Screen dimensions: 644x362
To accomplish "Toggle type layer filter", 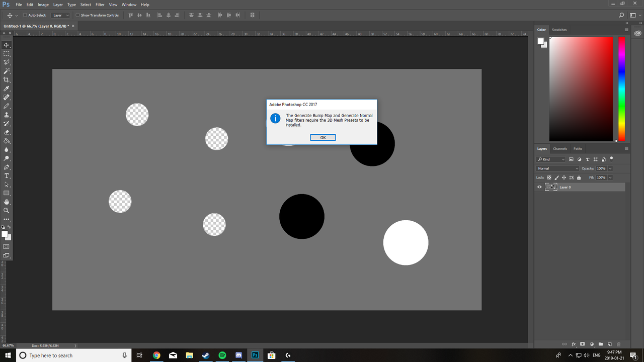I will pos(587,159).
